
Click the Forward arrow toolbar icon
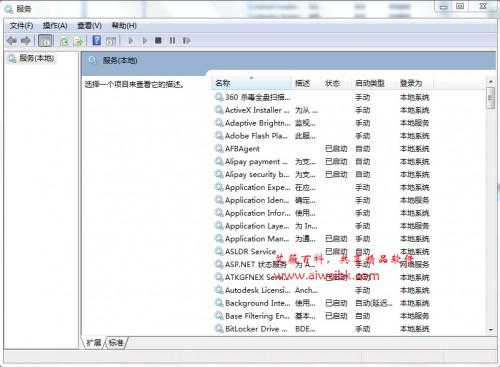pos(26,41)
